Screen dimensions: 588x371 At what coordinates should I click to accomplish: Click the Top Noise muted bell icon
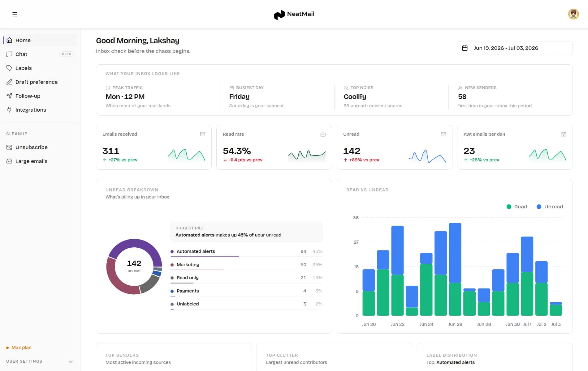(346, 88)
